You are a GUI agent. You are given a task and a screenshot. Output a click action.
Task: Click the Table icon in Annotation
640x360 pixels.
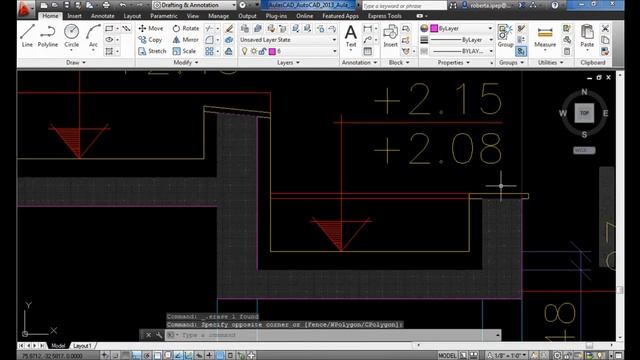coord(367,51)
